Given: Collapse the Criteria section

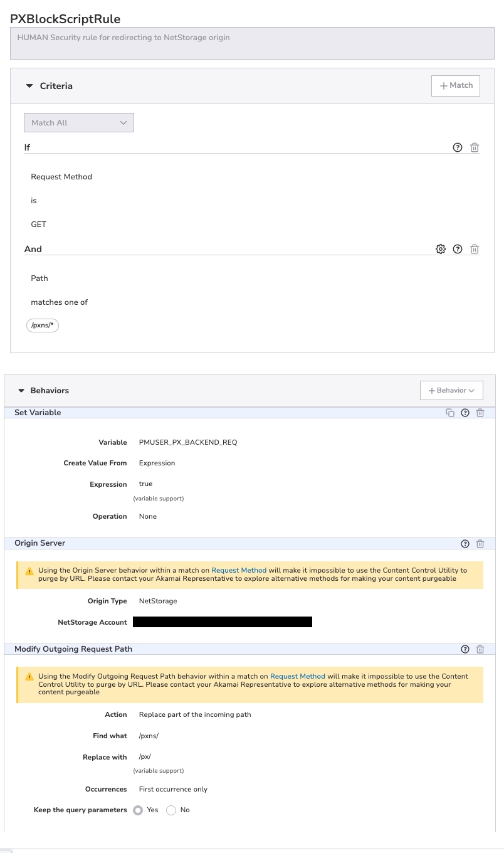Looking at the screenshot, I should click(29, 86).
